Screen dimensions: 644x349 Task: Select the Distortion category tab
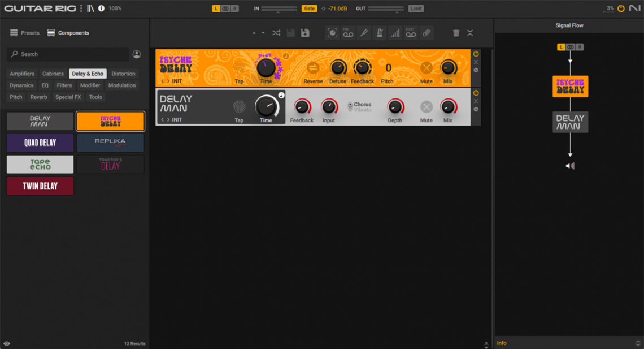123,74
